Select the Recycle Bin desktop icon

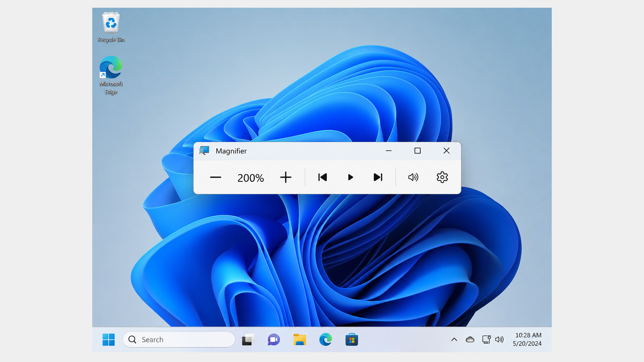(111, 27)
